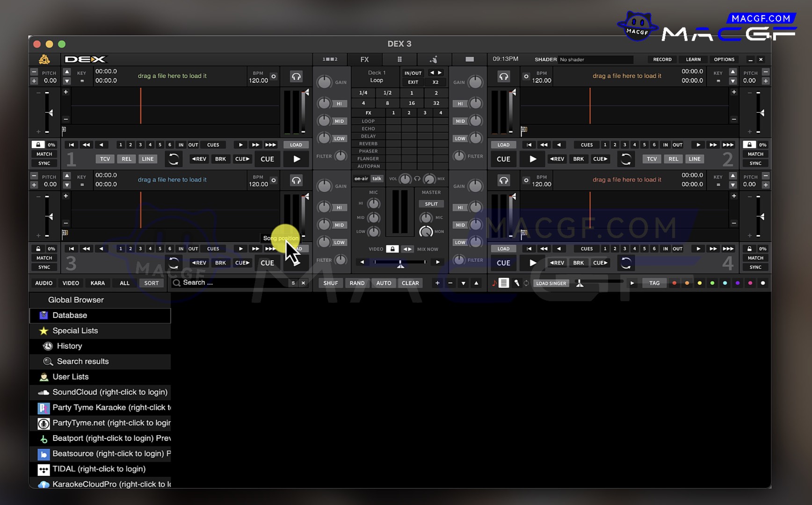Open the mixer grid view icon
Viewport: 812px width, 505px height.
399,59
